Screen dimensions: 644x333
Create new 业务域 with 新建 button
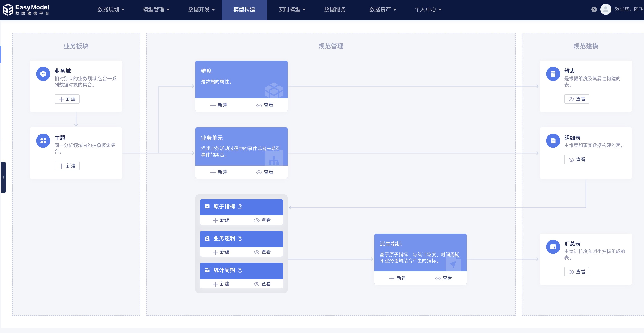tap(67, 99)
